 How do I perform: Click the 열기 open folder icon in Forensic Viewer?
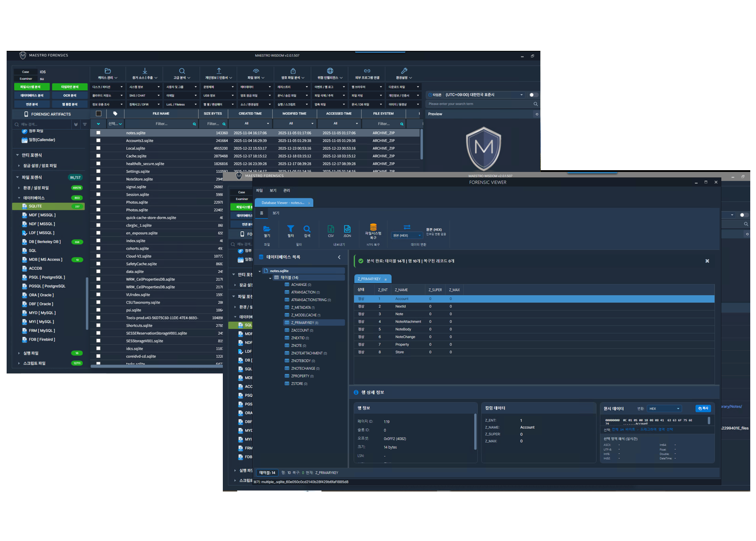tap(267, 229)
